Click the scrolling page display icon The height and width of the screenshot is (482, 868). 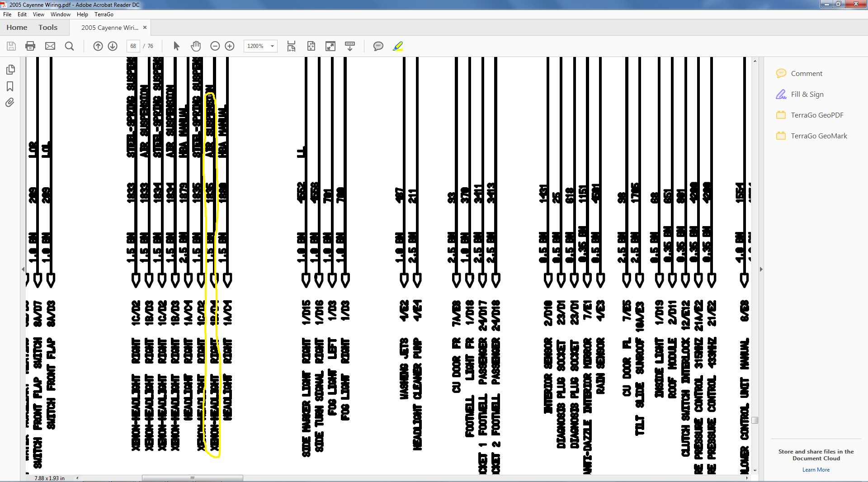point(291,46)
